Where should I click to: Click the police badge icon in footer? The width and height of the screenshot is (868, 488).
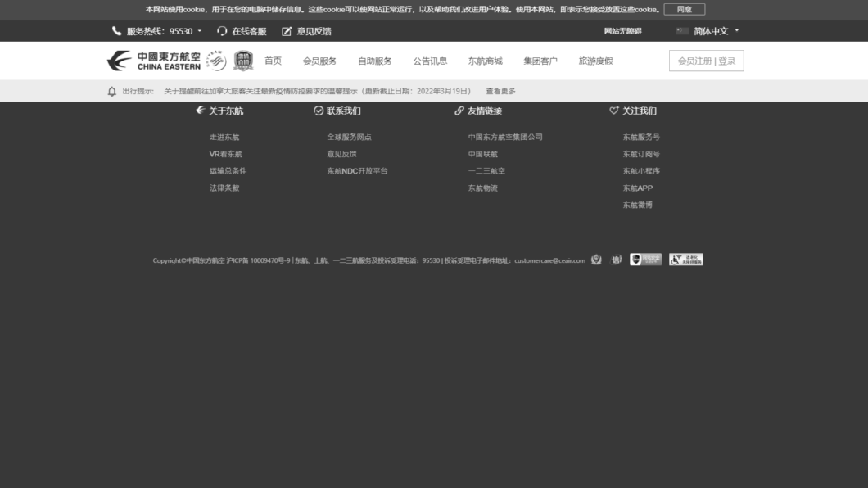coord(596,260)
